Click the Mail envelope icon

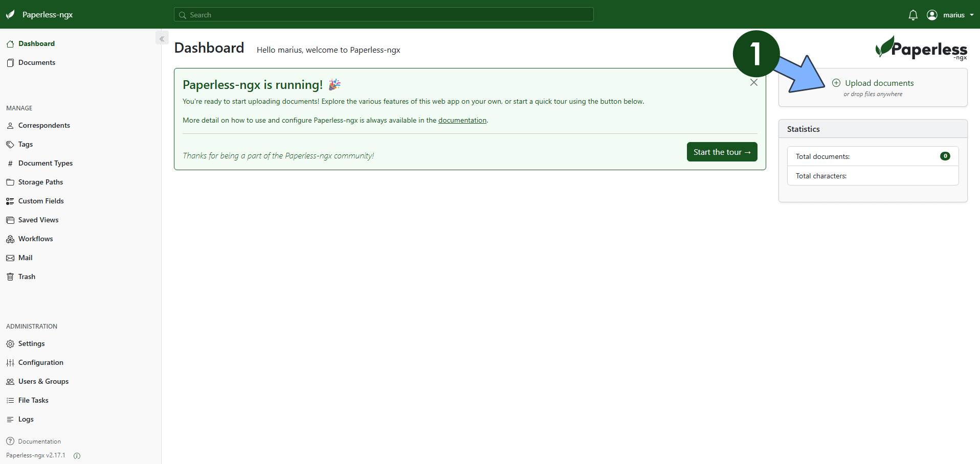(10, 258)
